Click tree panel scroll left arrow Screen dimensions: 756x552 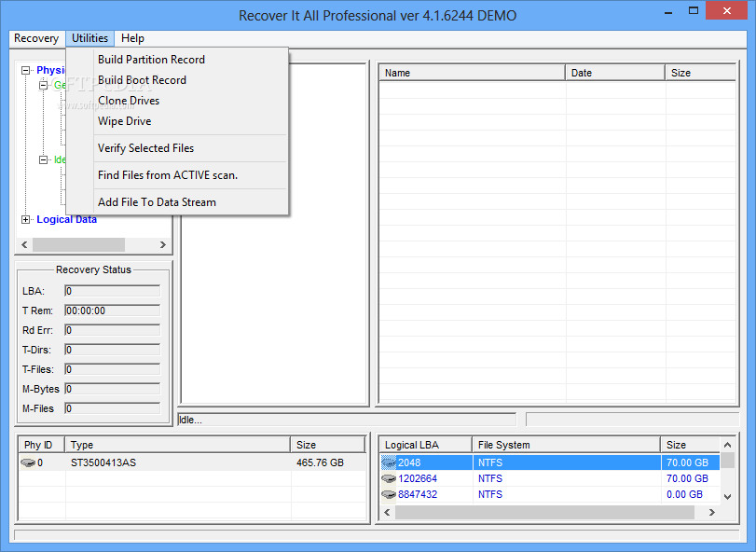click(x=24, y=245)
